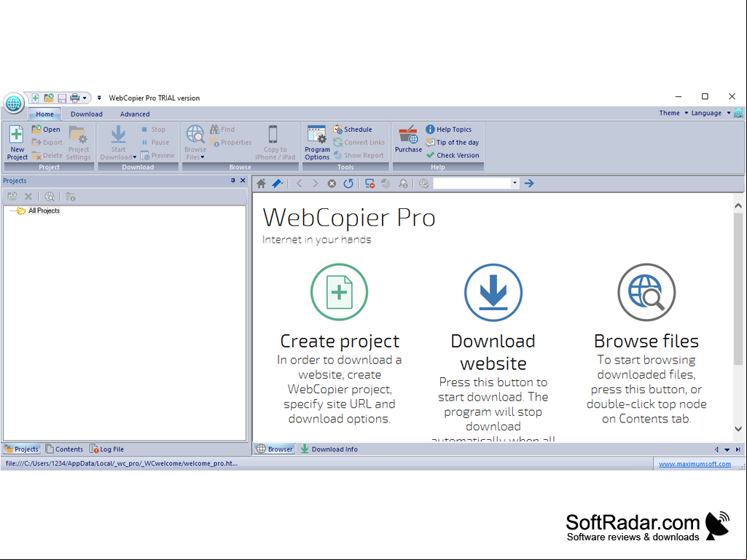747x560 pixels.
Task: Click the vertical scrollbar thumb
Action: [738, 288]
